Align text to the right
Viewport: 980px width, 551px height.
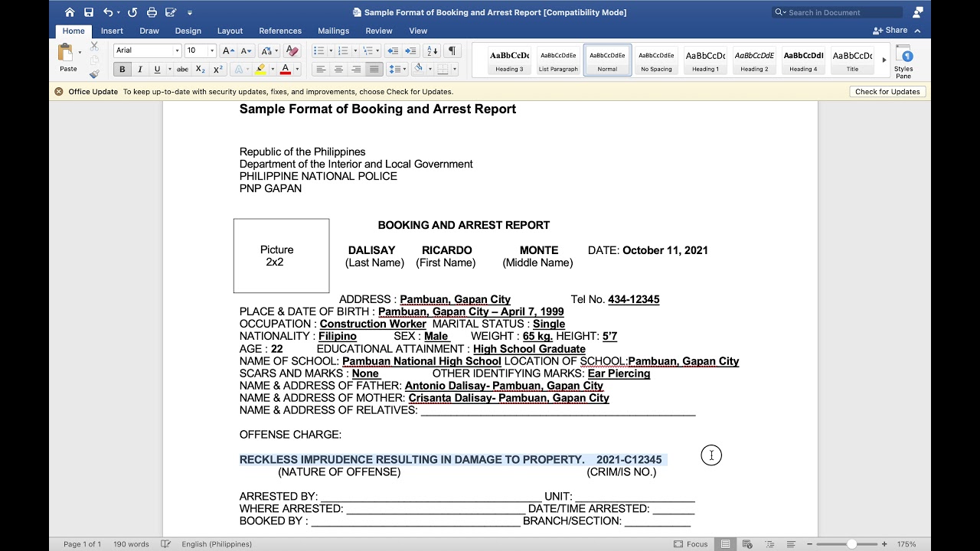pyautogui.click(x=356, y=69)
